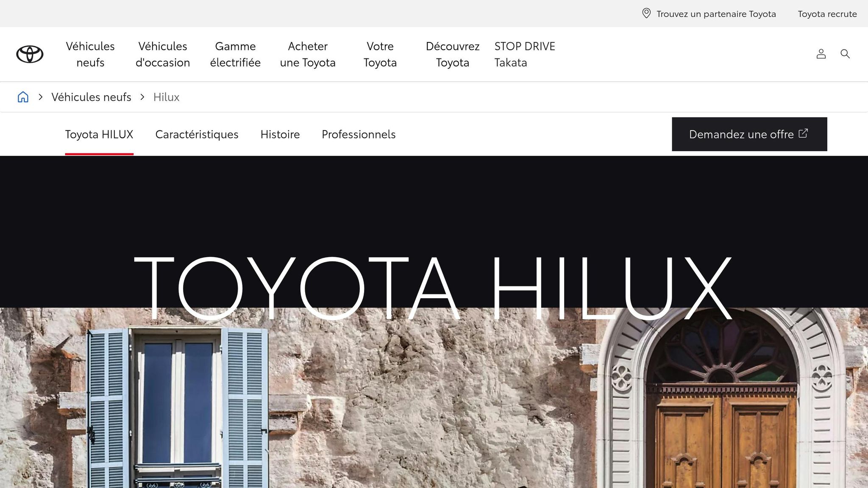Select the chevron after Véhicules neufs breadcrumb

click(142, 97)
